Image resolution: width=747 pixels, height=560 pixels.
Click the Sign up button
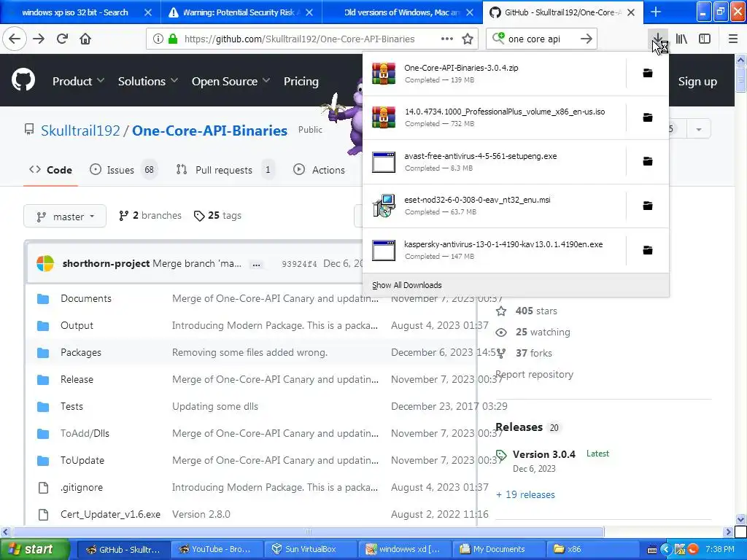coord(697,82)
